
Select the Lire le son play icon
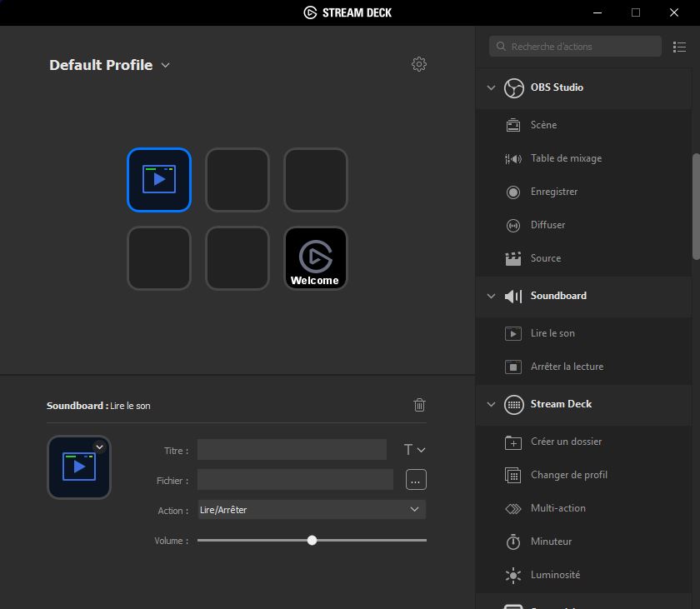pyautogui.click(x=513, y=333)
